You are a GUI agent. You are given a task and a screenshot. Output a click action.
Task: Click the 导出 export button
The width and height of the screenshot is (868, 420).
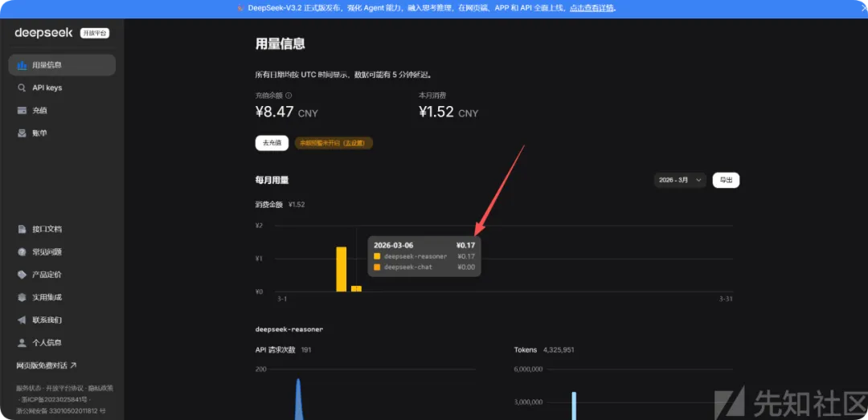[x=726, y=180]
